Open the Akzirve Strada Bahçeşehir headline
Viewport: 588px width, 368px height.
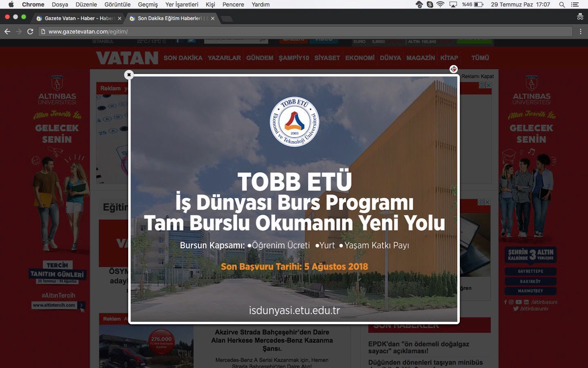pos(272,340)
